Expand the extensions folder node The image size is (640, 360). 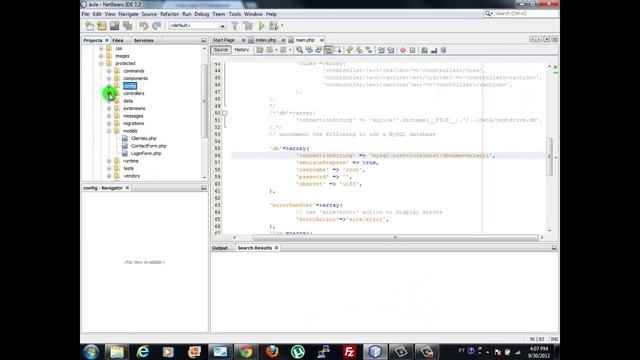[109, 109]
